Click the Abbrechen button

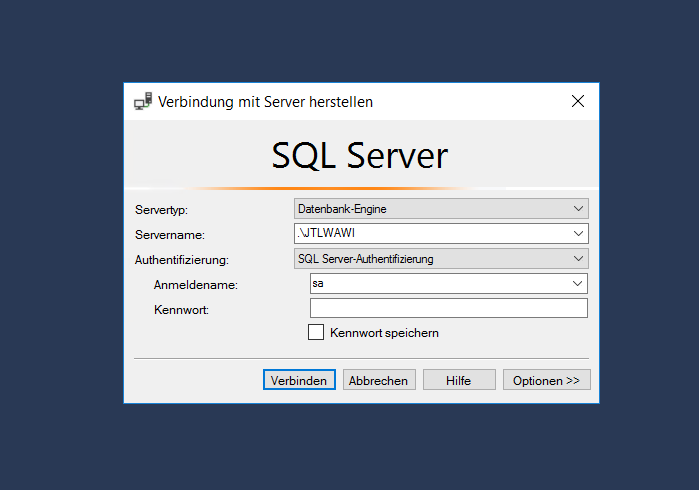(x=379, y=380)
